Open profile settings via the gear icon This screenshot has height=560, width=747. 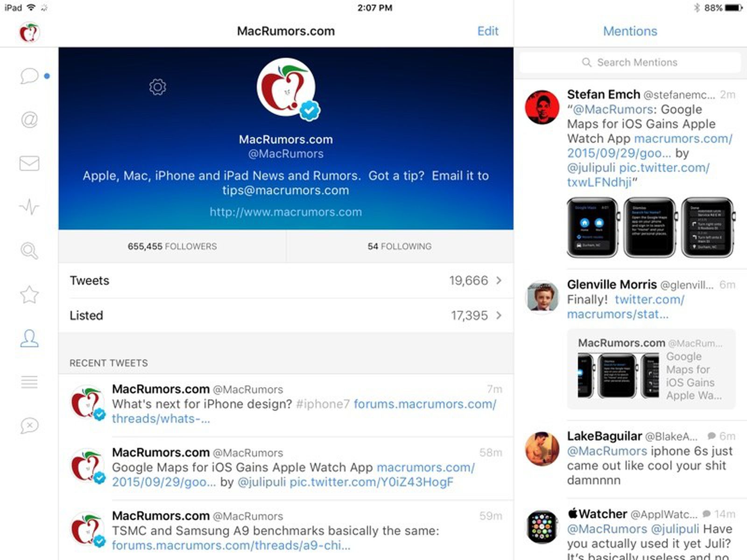point(157,87)
